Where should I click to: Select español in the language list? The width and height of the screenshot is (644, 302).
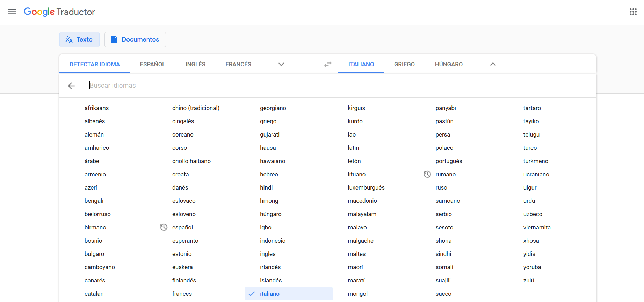click(x=182, y=227)
